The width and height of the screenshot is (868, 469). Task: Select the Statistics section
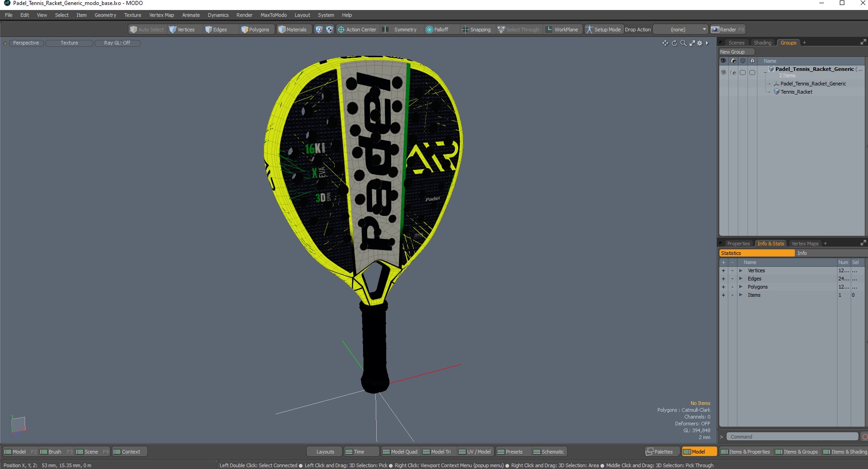[757, 253]
